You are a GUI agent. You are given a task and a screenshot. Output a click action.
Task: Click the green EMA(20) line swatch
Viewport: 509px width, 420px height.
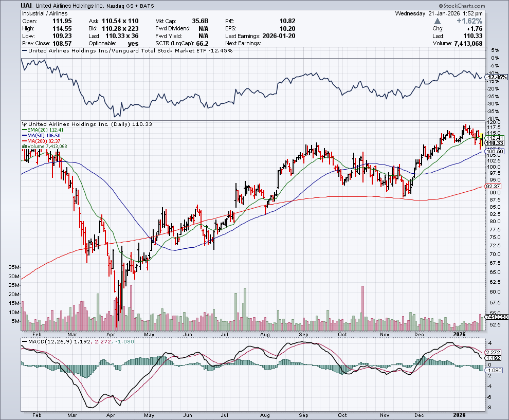pos(24,130)
